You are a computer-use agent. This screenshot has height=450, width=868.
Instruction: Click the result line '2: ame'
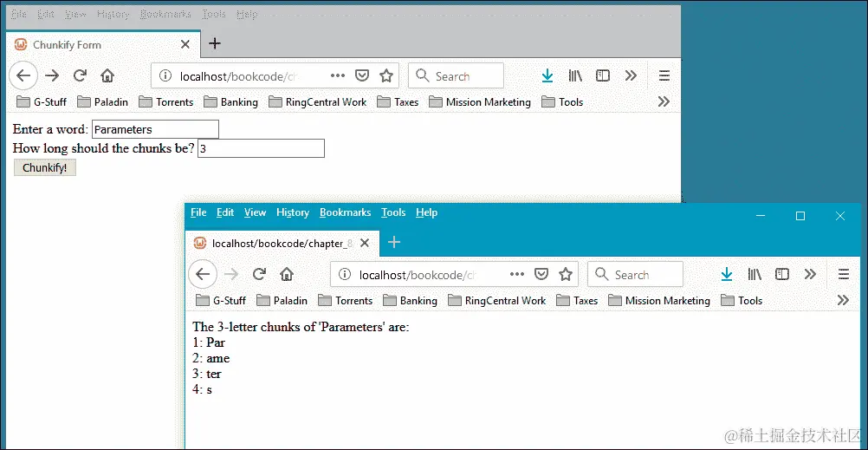click(211, 358)
